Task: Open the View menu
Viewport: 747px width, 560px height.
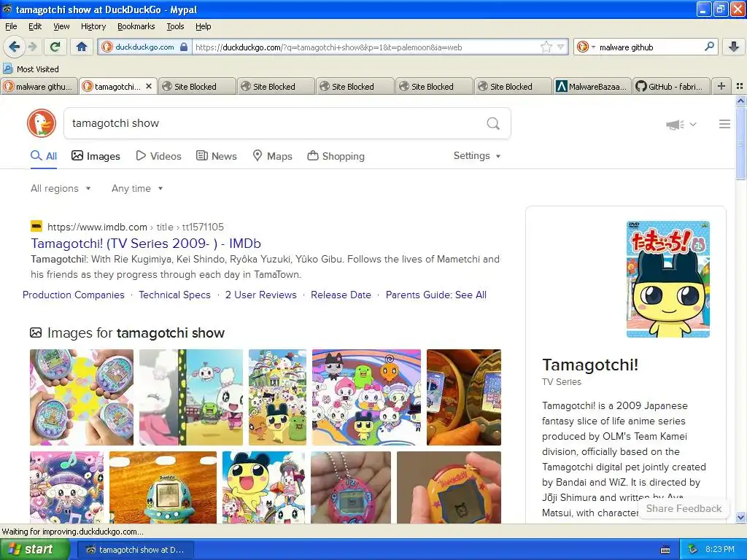Action: 61,26
